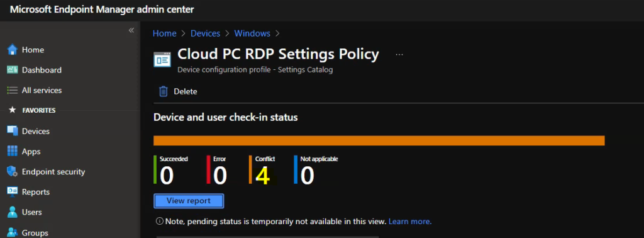Click the FAVORITES section label
The height and width of the screenshot is (238, 644).
pos(39,110)
